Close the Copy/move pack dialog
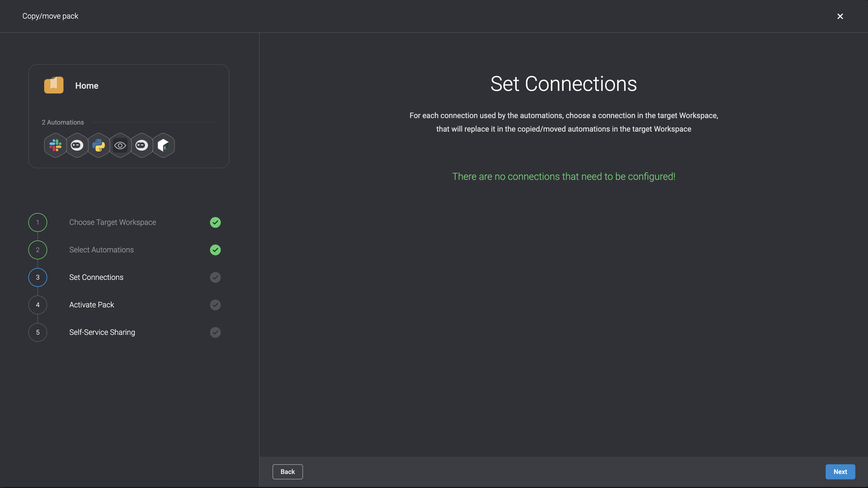The image size is (868, 488). coord(840,16)
